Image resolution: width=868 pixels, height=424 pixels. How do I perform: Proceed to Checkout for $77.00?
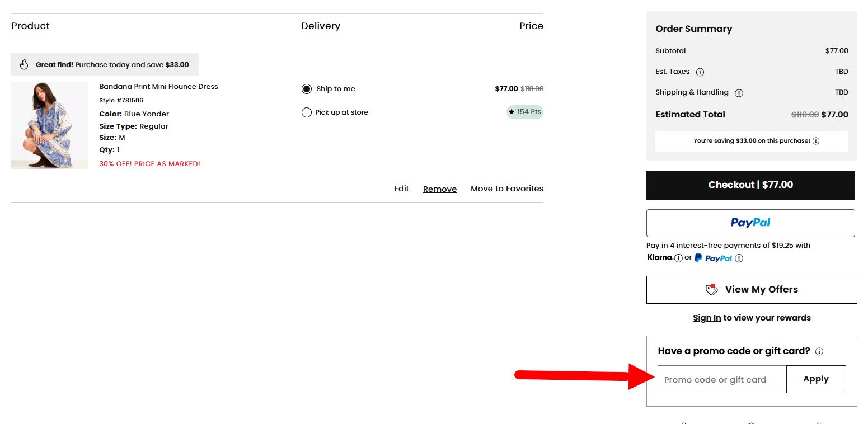[750, 185]
